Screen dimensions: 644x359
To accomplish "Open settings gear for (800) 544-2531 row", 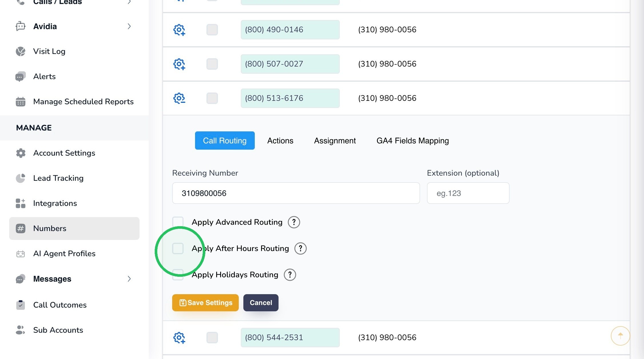I will pos(179,338).
